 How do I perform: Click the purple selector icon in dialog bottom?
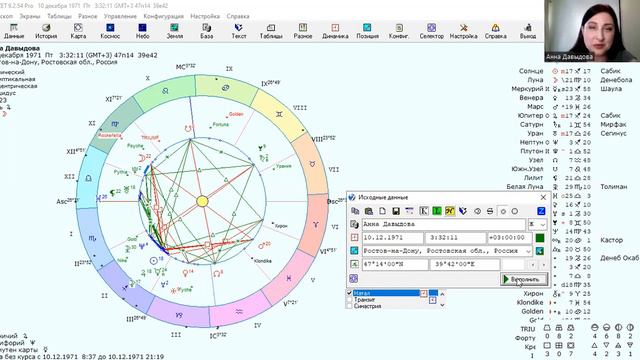pyautogui.click(x=354, y=278)
